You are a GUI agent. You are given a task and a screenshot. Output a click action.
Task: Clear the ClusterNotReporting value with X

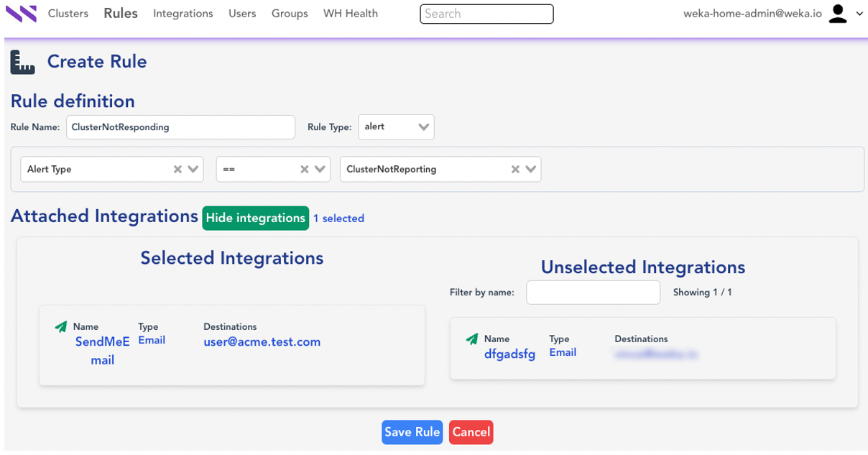pyautogui.click(x=515, y=170)
